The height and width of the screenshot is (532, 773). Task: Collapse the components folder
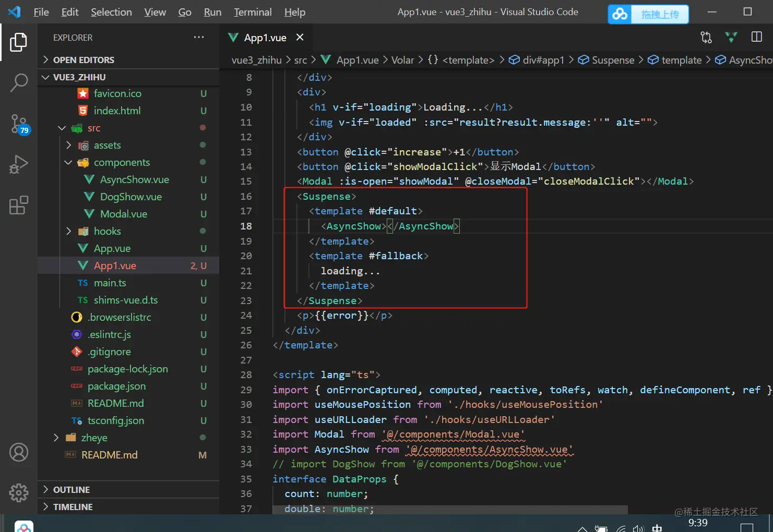coord(128,162)
